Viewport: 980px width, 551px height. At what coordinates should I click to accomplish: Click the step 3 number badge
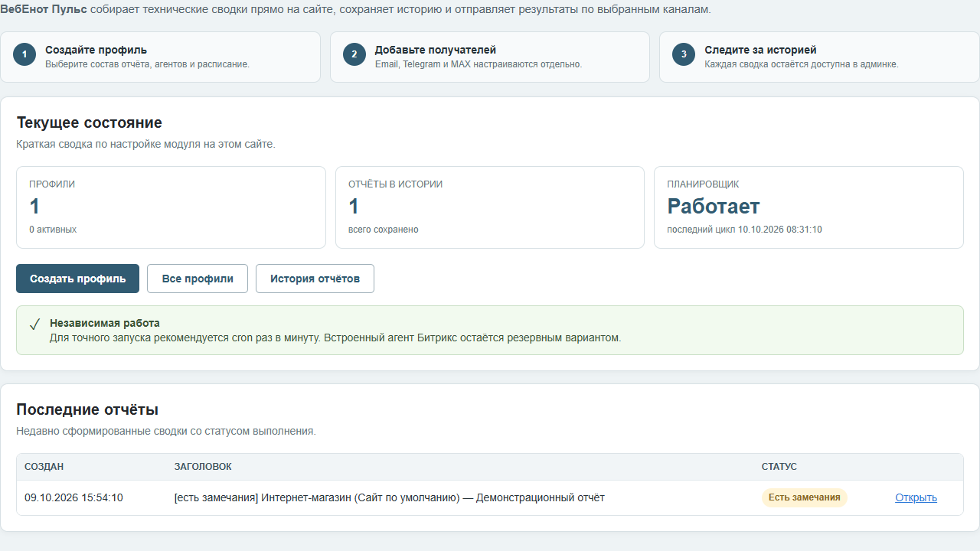pyautogui.click(x=684, y=54)
